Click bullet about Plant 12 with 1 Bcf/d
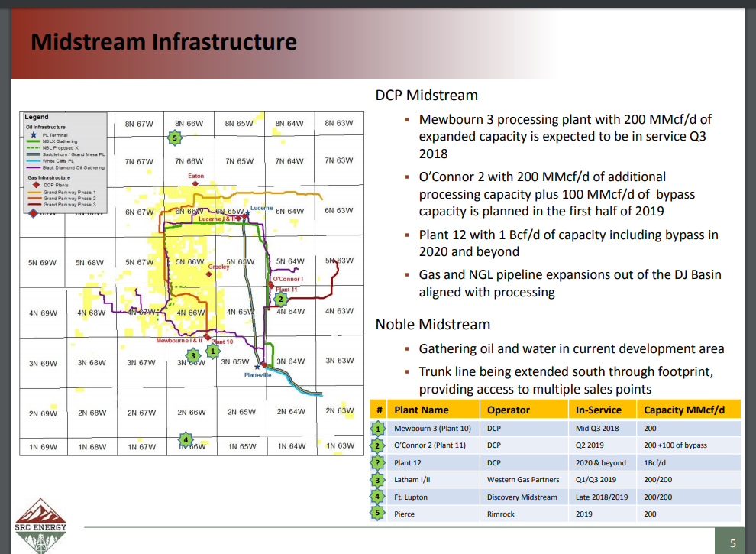The image size is (756, 554). click(x=568, y=243)
